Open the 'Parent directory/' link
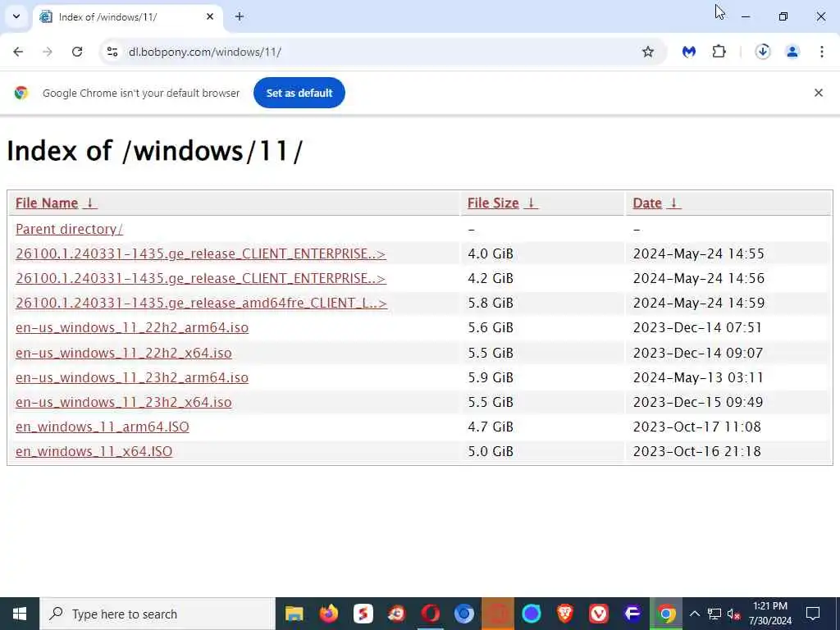The height and width of the screenshot is (630, 840). 69,229
